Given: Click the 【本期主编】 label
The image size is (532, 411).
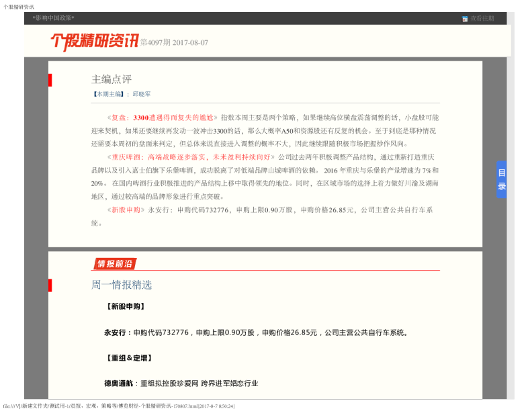Looking at the screenshot, I should point(107,95).
